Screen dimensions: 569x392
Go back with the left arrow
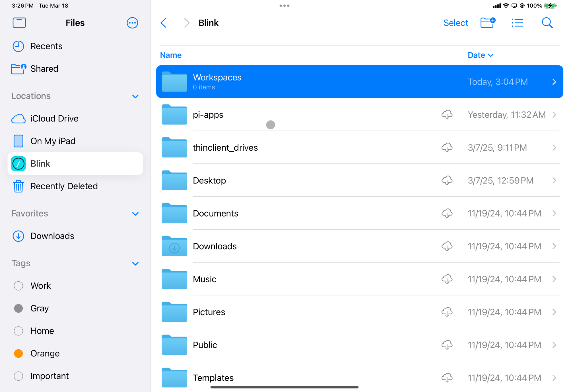tap(164, 23)
